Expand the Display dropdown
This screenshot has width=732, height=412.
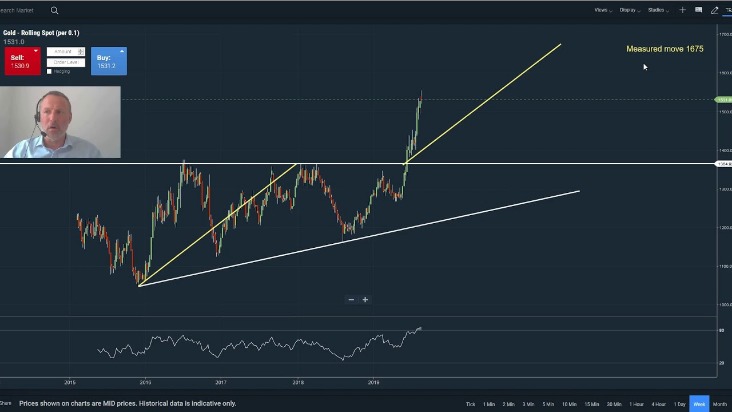[x=630, y=10]
